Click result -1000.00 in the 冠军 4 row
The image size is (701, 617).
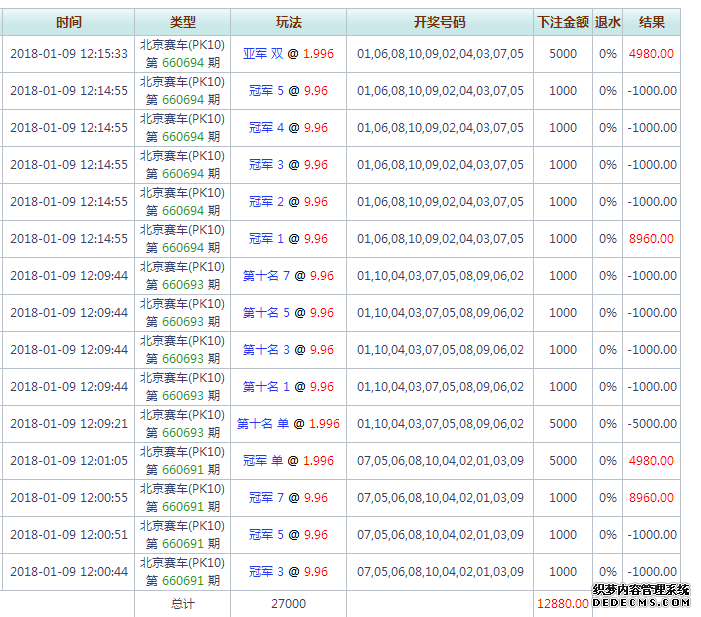click(652, 128)
